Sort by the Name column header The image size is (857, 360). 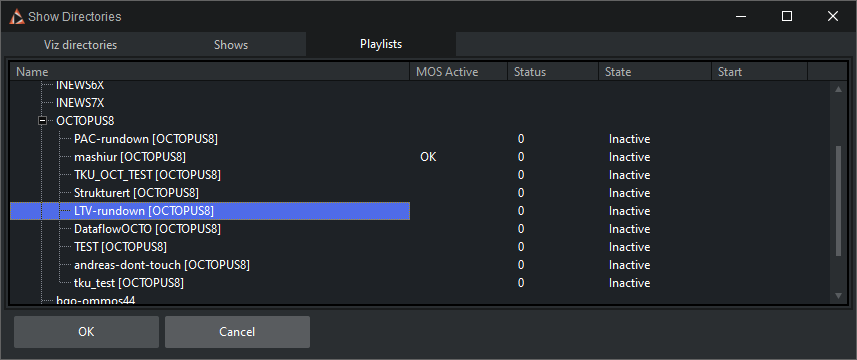coord(210,72)
